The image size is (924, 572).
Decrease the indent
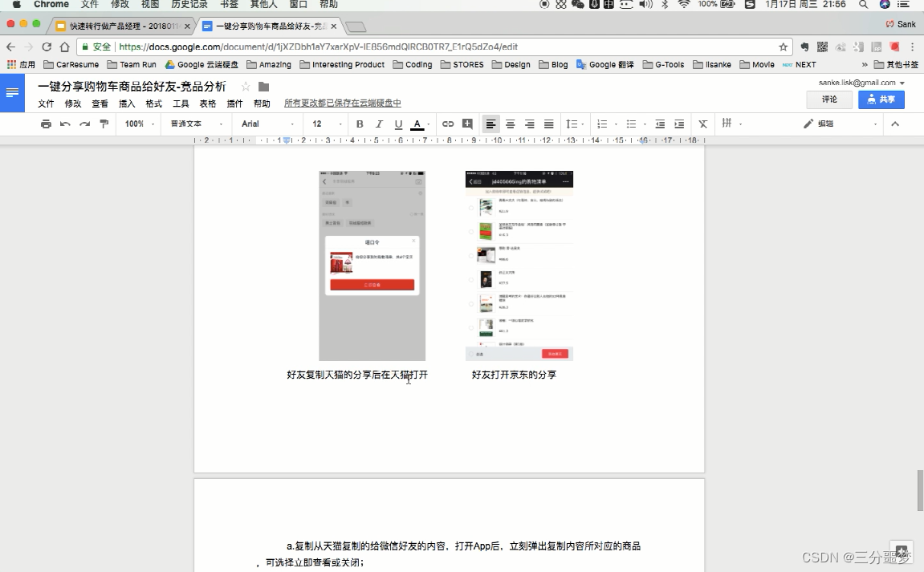tap(660, 124)
